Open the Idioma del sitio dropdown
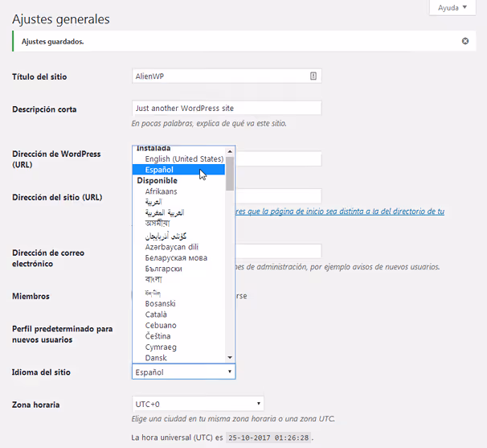This screenshot has height=448, width=487. click(x=184, y=372)
